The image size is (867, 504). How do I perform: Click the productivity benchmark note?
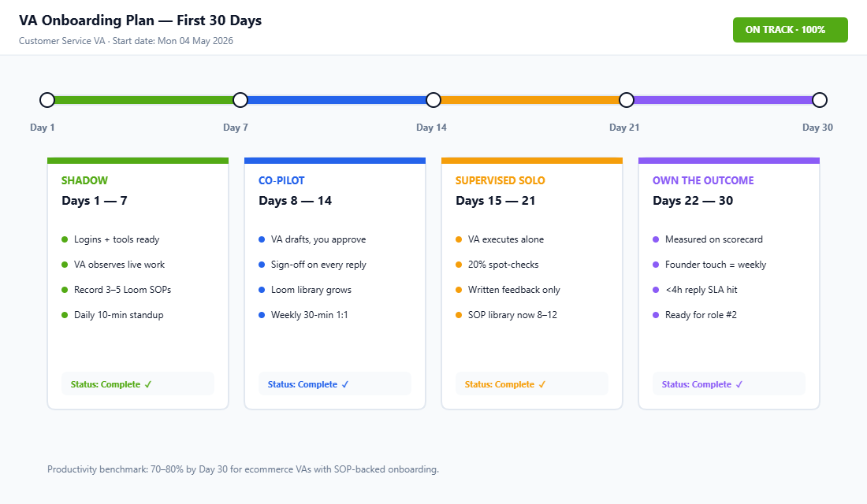tap(242, 469)
